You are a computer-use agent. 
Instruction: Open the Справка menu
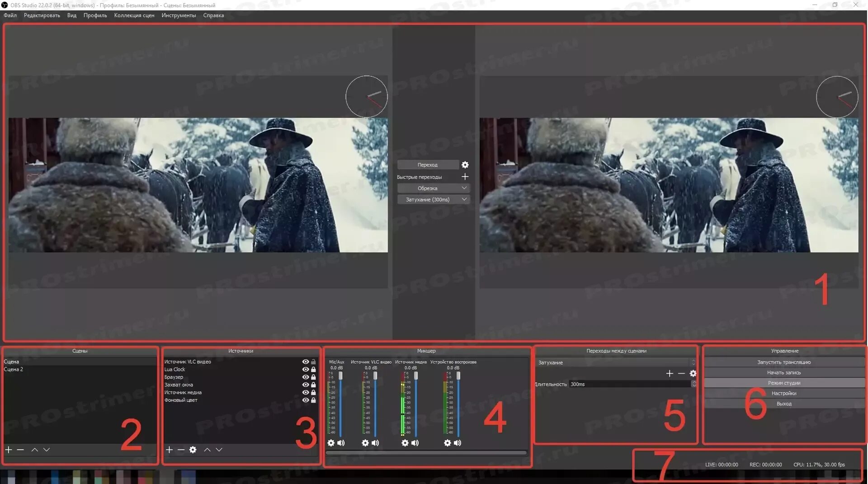pyautogui.click(x=213, y=15)
